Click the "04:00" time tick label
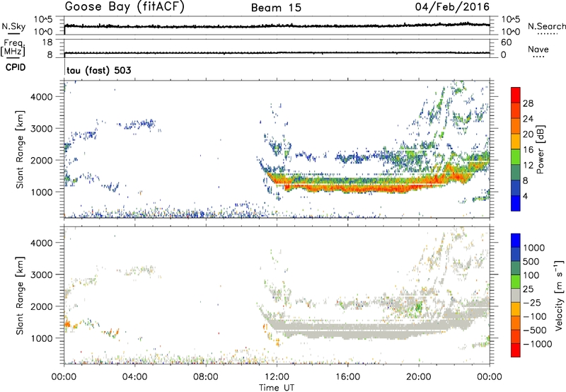Viewport: 566px width, 392px height. coord(135,377)
